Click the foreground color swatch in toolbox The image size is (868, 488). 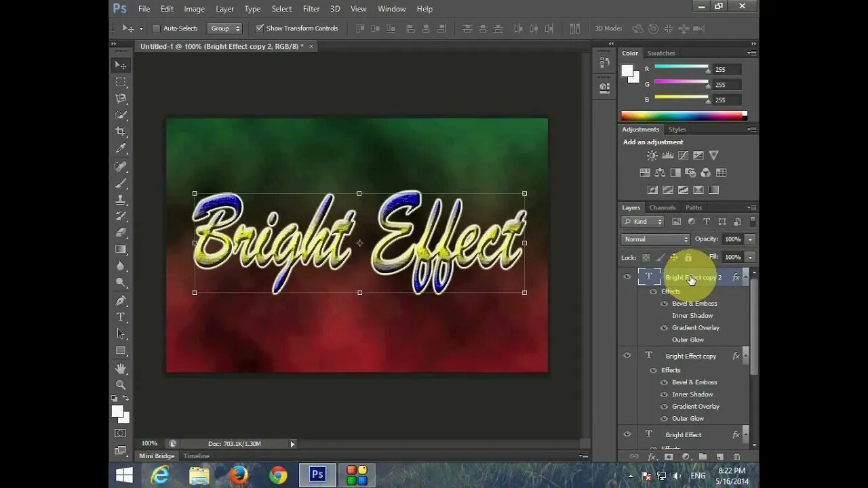click(x=117, y=411)
